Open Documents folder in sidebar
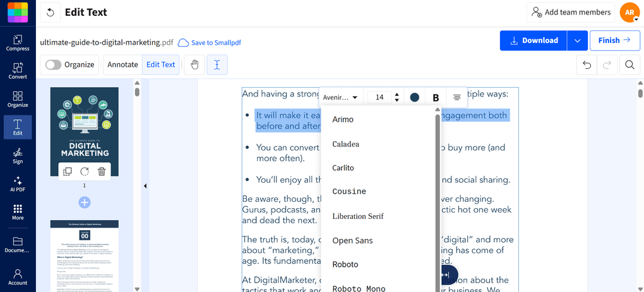This screenshot has width=644, height=292. point(18,245)
